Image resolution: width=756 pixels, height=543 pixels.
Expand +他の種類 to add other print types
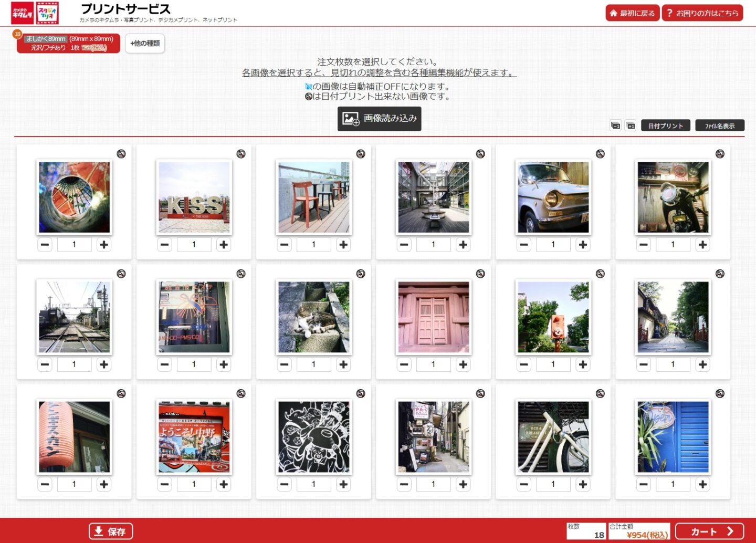pos(145,44)
